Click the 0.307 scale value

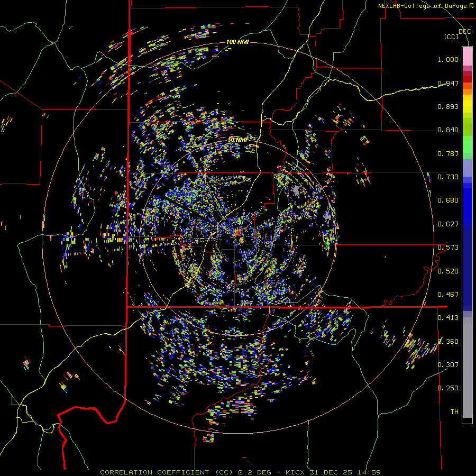click(448, 365)
